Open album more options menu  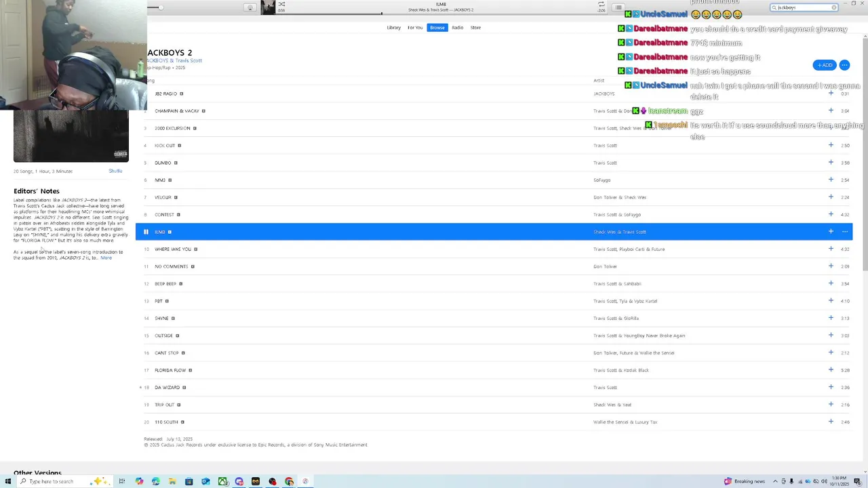tap(844, 65)
